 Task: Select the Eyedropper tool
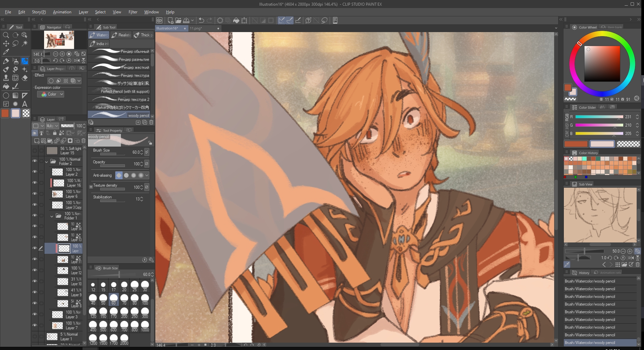6,52
